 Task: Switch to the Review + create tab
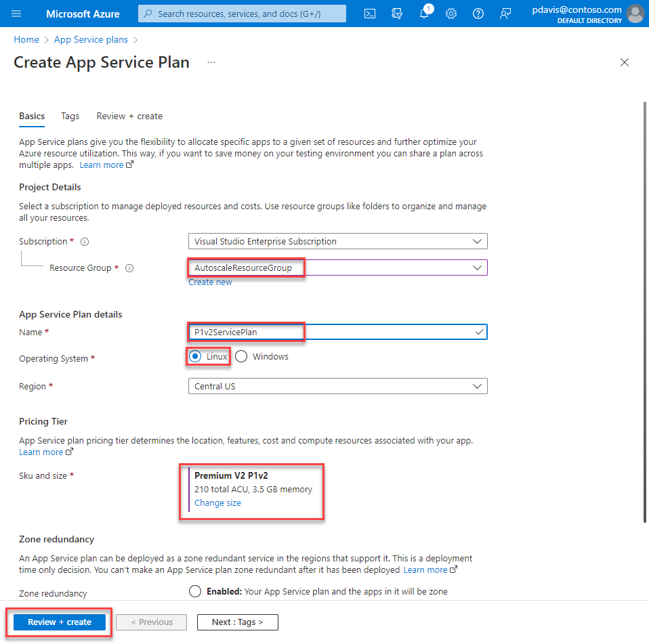[129, 116]
